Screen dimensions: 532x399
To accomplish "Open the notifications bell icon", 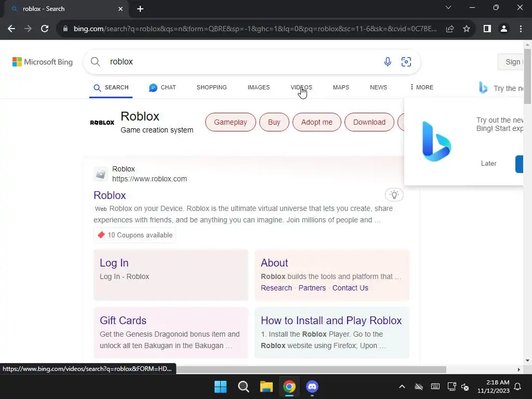I will point(518,387).
